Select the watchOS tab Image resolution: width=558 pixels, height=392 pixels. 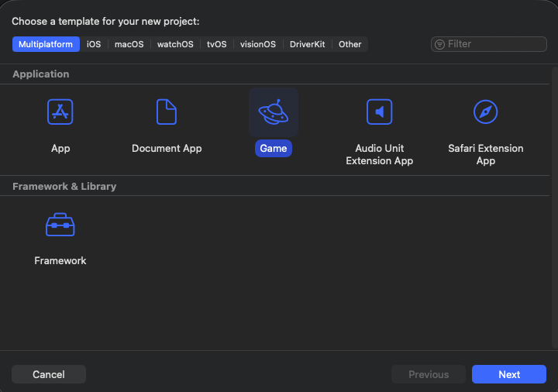click(x=175, y=44)
